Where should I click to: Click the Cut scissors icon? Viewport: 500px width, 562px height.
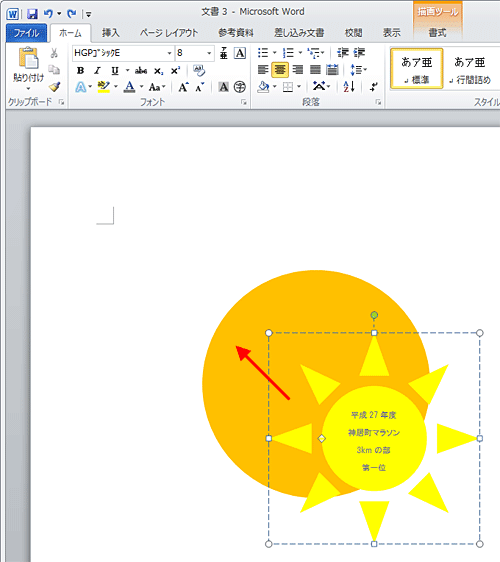pyautogui.click(x=54, y=53)
